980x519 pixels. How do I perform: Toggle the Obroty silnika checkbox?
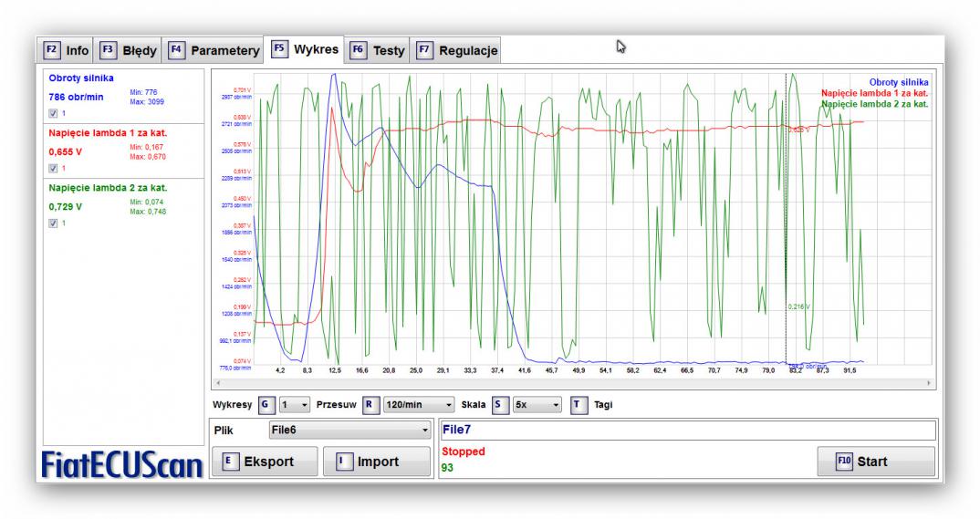[x=53, y=114]
